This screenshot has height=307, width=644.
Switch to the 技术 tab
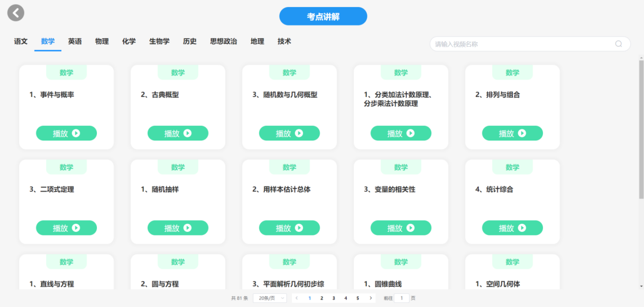coord(284,42)
